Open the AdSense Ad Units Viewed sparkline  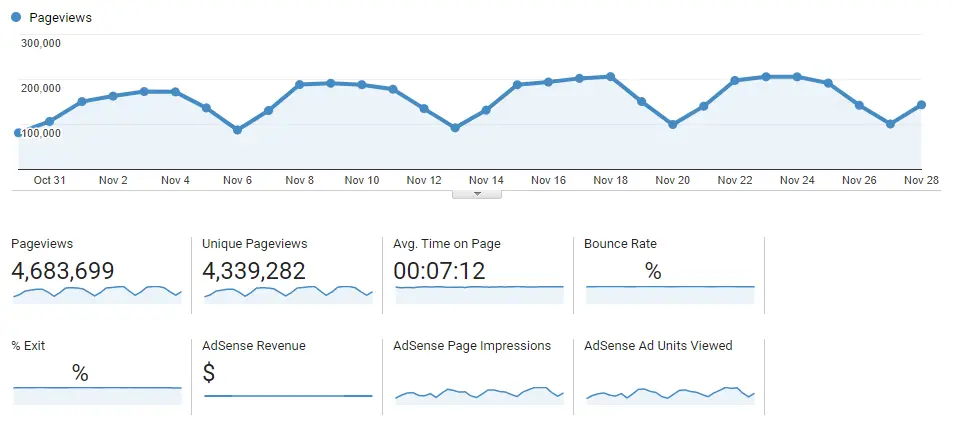[x=670, y=396]
